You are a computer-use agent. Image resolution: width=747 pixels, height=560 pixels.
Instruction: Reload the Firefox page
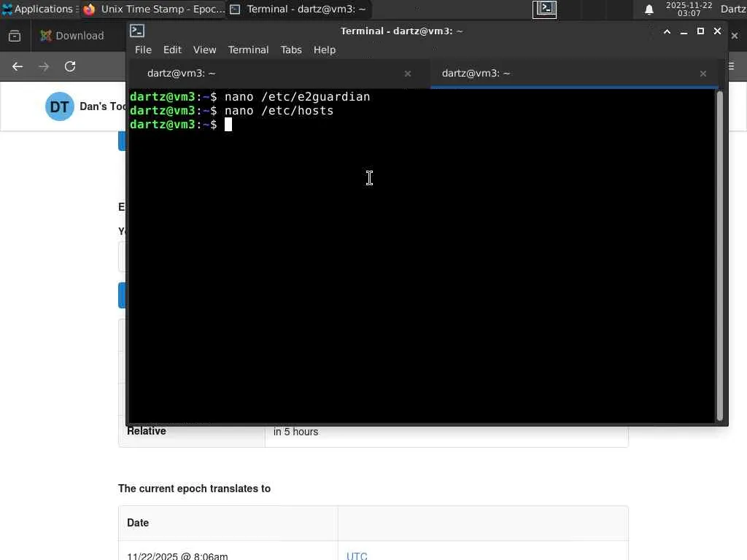point(70,66)
